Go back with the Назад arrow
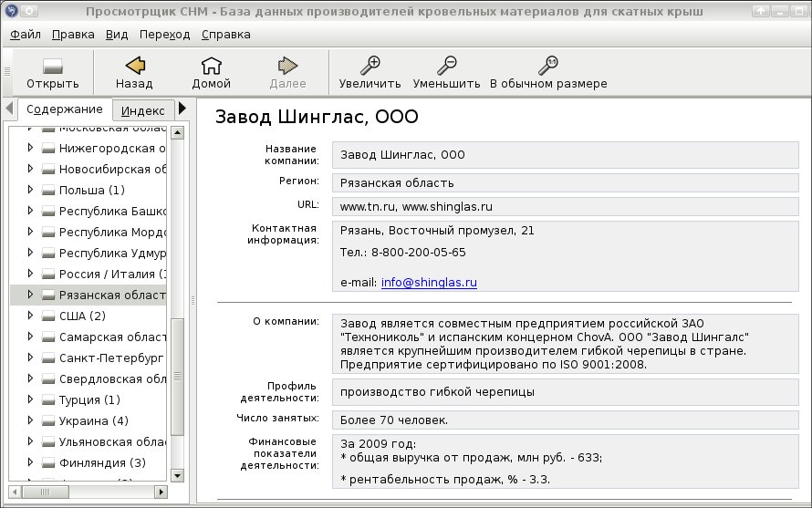Viewport: 812px width, 508px height. coord(135,66)
